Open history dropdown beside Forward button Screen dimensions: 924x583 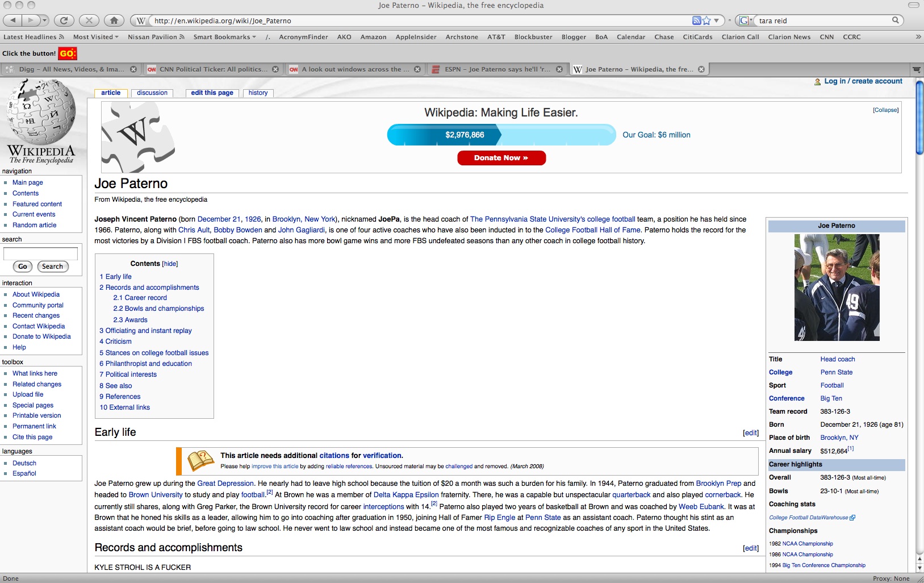pyautogui.click(x=44, y=20)
